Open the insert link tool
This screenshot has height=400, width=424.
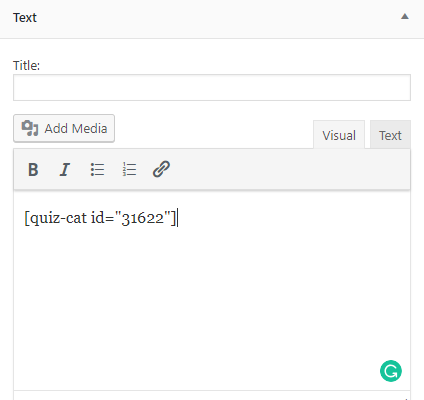161,169
